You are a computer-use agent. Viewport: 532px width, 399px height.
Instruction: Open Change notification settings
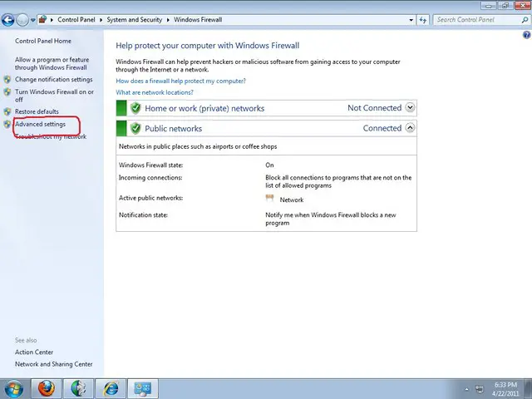(53, 80)
